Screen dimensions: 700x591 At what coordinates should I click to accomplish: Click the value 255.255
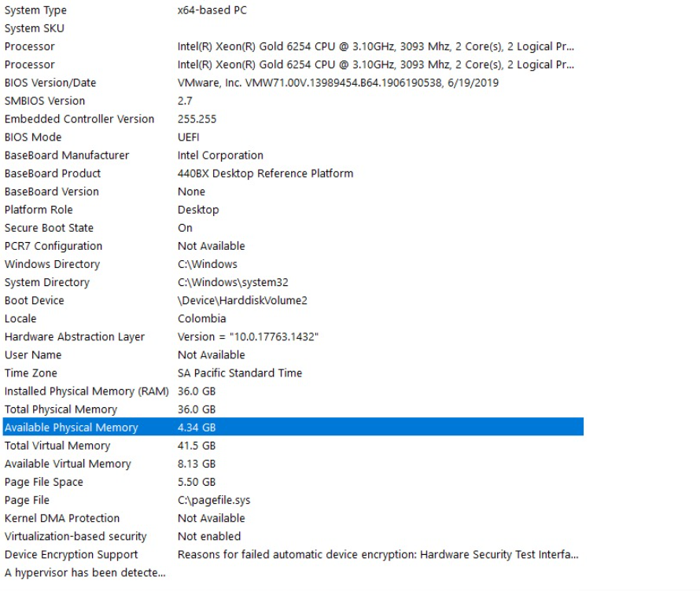197,119
